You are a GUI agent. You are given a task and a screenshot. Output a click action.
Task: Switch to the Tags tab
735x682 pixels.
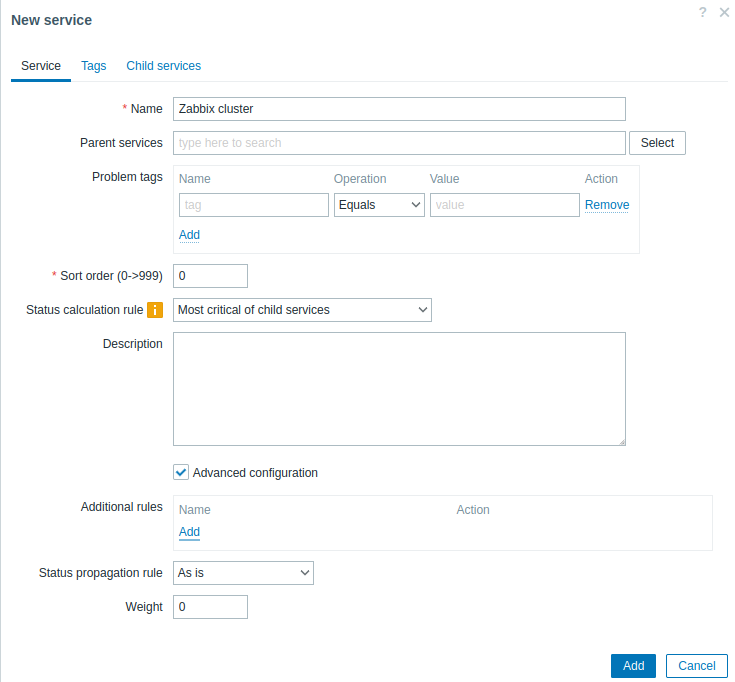coord(93,66)
